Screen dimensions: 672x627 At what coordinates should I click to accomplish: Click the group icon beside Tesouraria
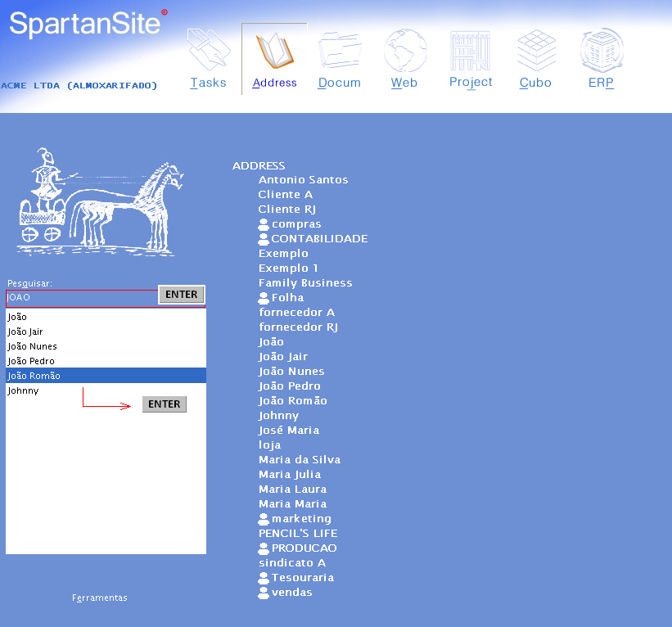[x=264, y=578]
